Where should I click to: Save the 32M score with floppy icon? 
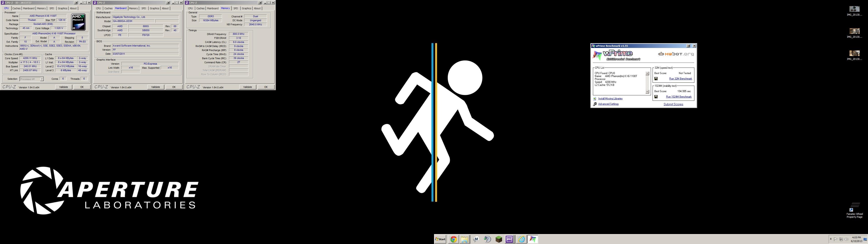pyautogui.click(x=656, y=79)
